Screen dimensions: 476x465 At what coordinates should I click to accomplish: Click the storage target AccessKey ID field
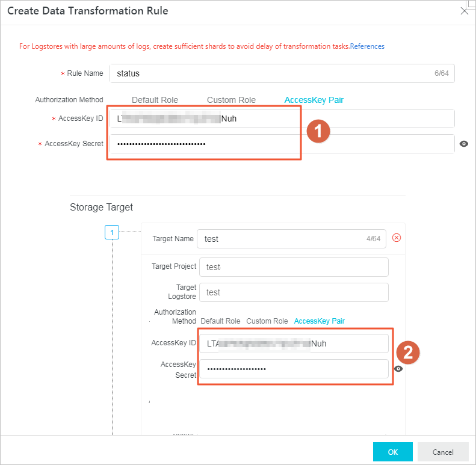(x=294, y=343)
